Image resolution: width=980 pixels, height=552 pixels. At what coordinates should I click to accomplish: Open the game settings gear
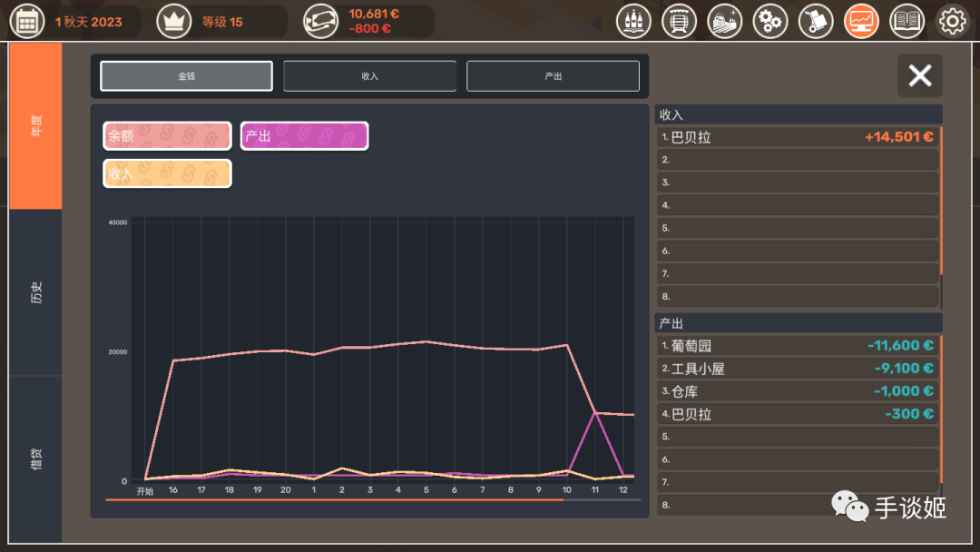coord(950,20)
